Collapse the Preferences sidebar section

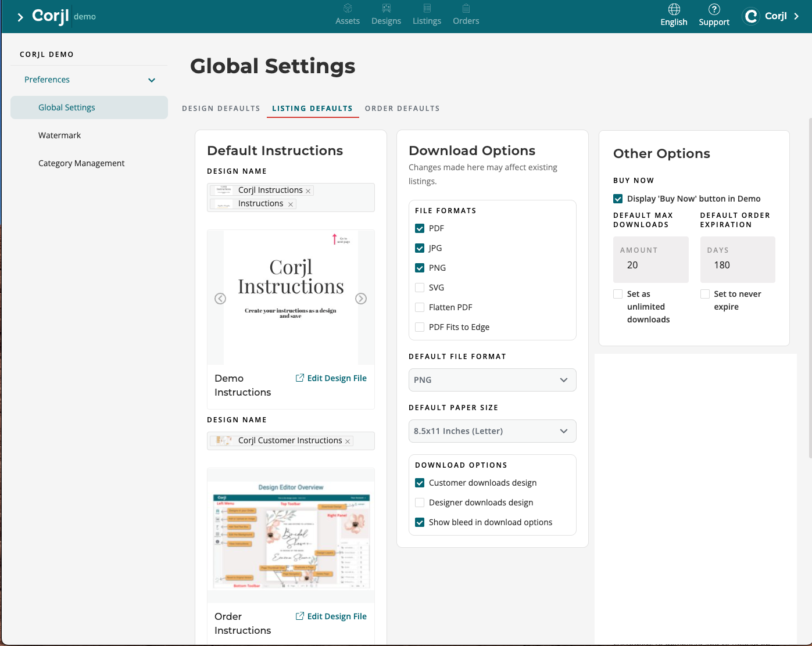pos(152,80)
